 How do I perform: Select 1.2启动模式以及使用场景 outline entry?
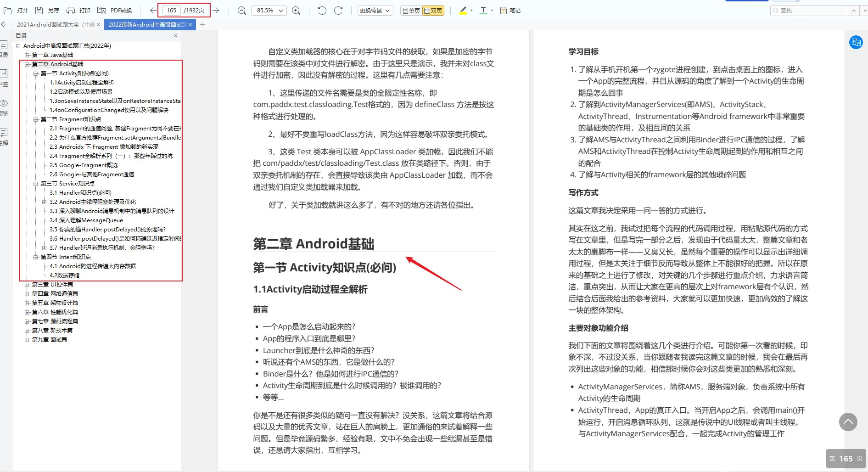click(x=81, y=92)
